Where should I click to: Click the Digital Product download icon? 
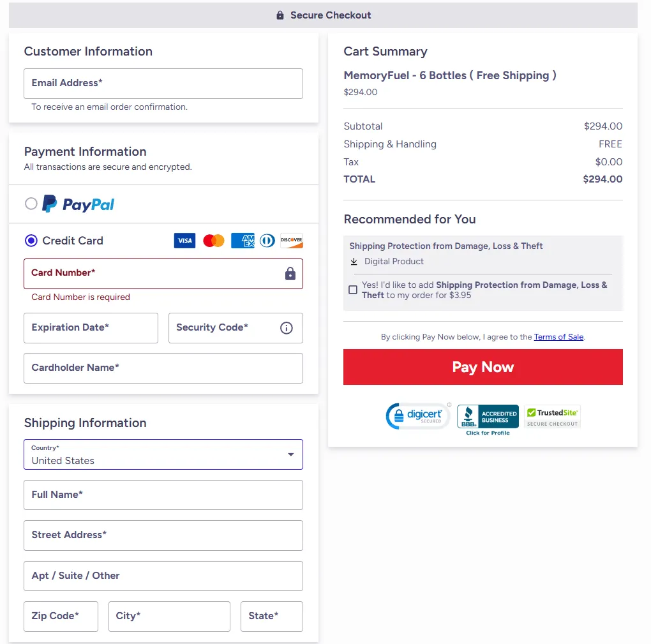[x=354, y=262]
